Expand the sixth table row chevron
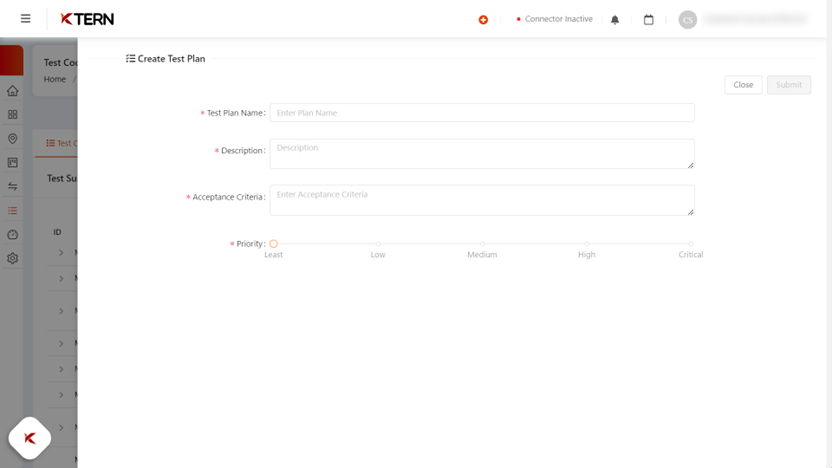This screenshot has height=468, width=832. pos(61,395)
